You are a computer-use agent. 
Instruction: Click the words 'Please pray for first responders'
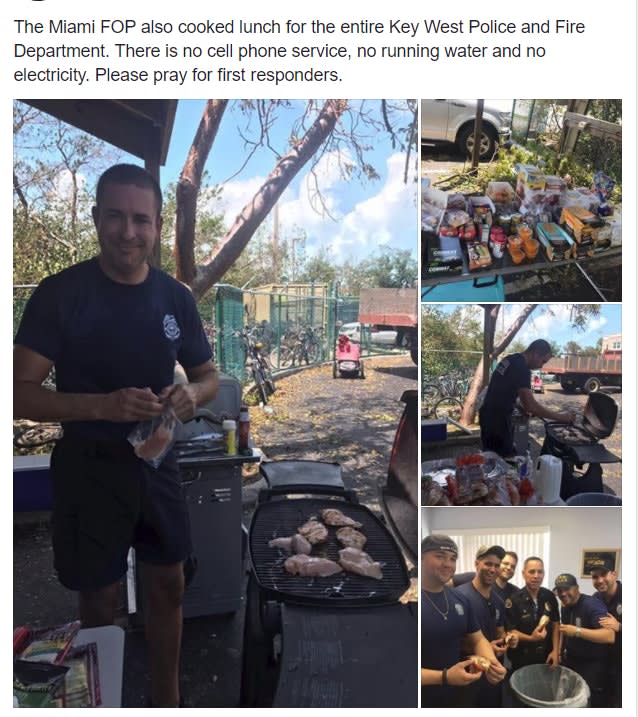click(x=219, y=75)
